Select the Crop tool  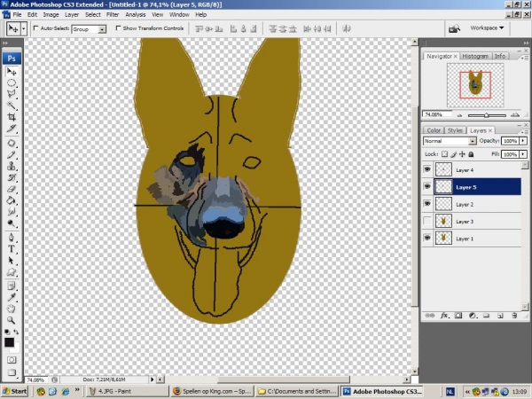coord(12,117)
